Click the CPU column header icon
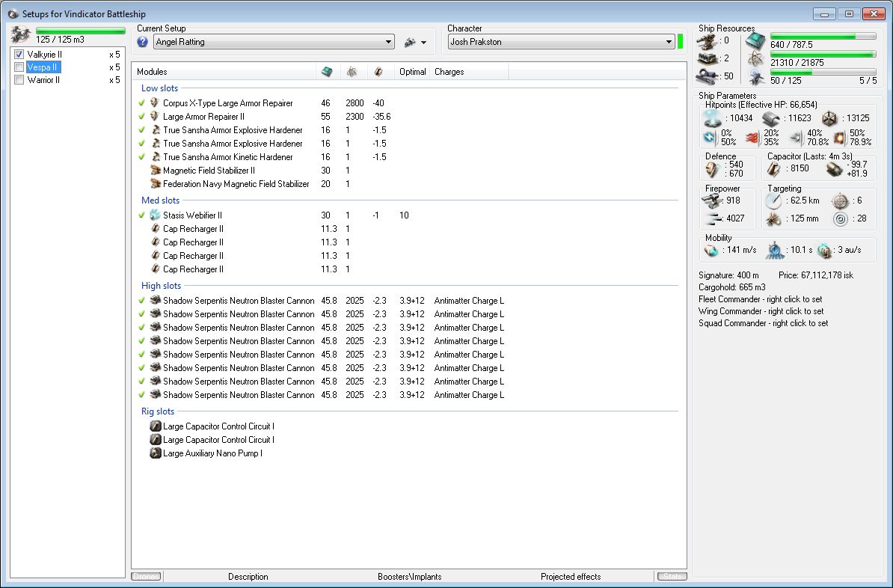Viewport: 893px width, 588px height. click(x=327, y=72)
